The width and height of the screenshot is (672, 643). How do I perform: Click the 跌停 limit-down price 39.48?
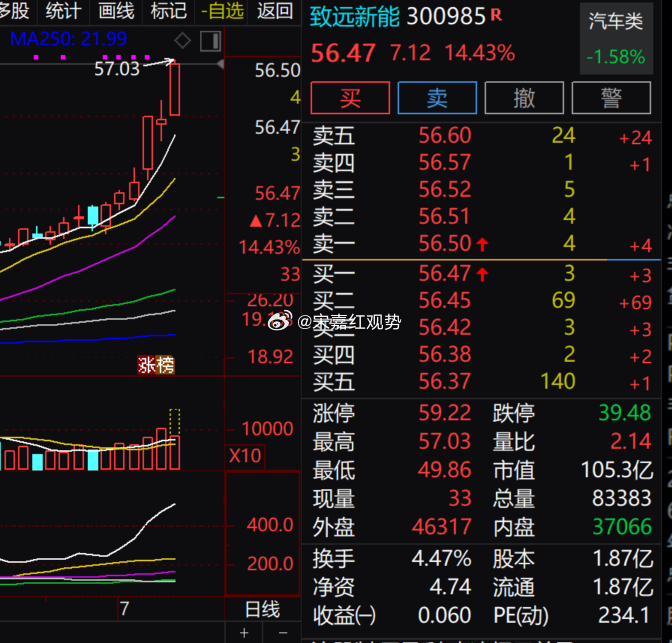(x=624, y=413)
